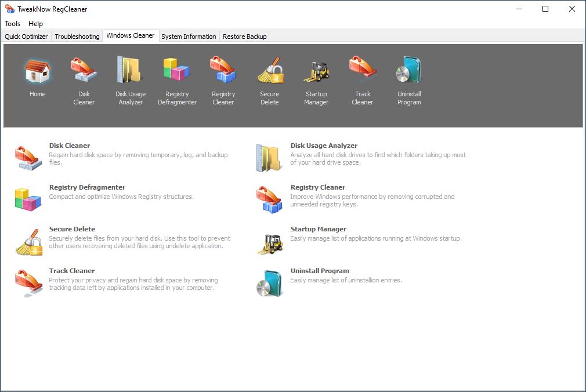The height and width of the screenshot is (392, 586).
Task: Switch to the System Information tab
Action: pyautogui.click(x=189, y=37)
